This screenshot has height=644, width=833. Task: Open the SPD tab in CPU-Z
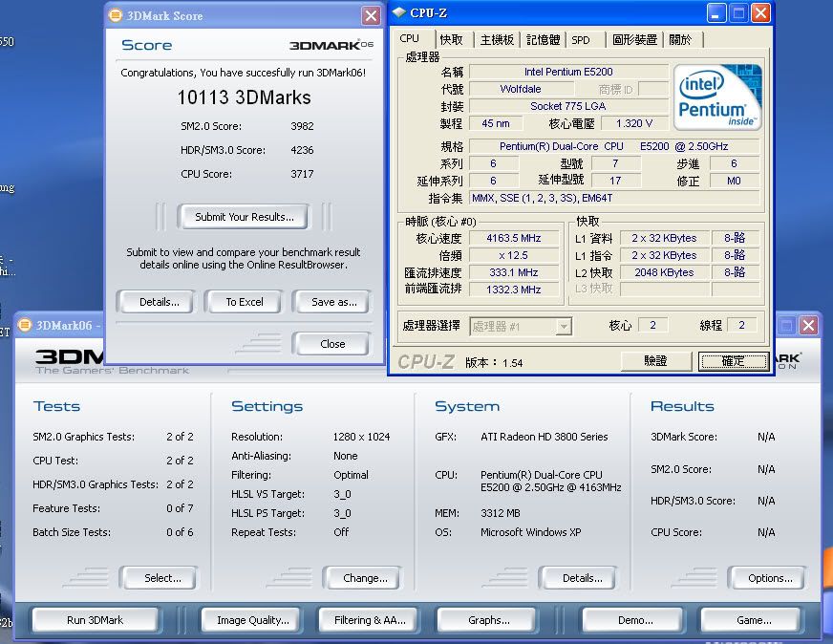[581, 40]
